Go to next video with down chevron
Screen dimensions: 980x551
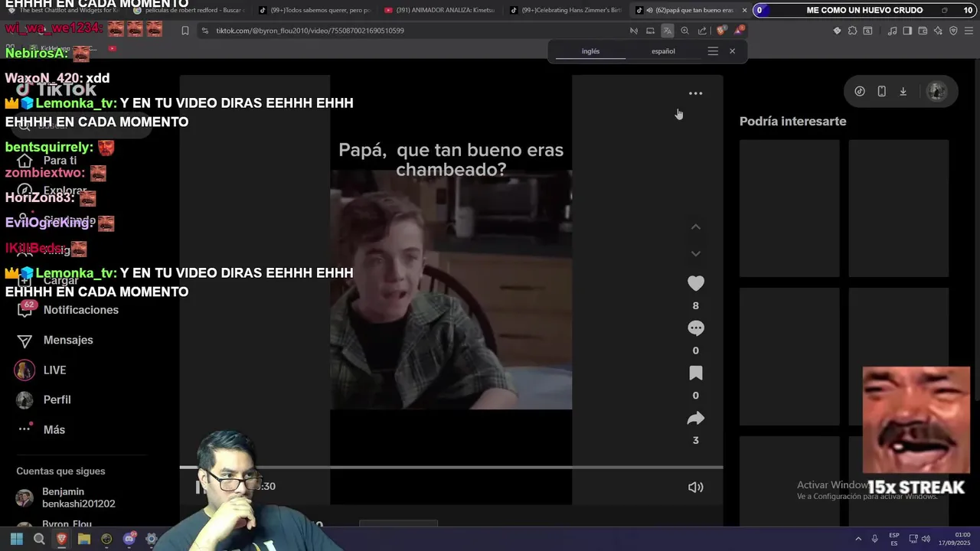(695, 253)
